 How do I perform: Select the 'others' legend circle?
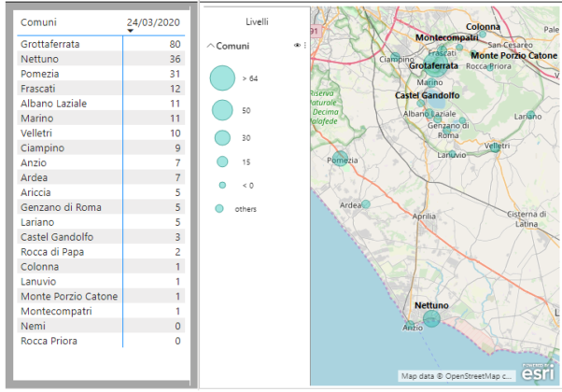(219, 208)
